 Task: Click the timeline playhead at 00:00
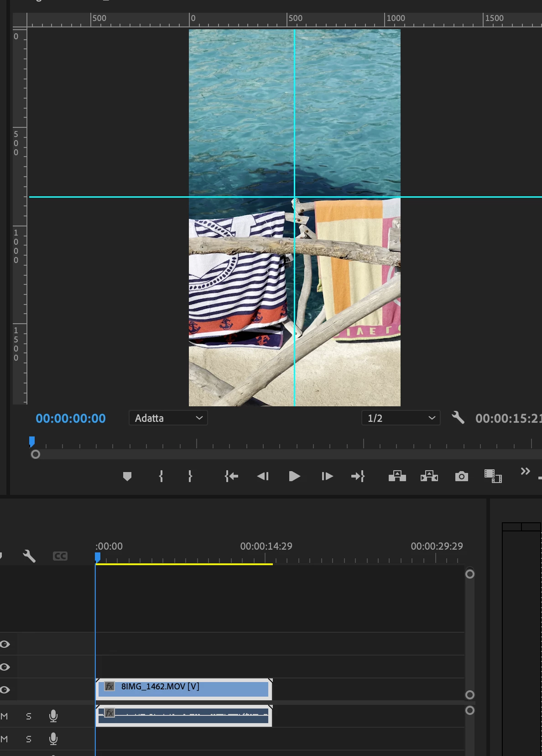(98, 557)
